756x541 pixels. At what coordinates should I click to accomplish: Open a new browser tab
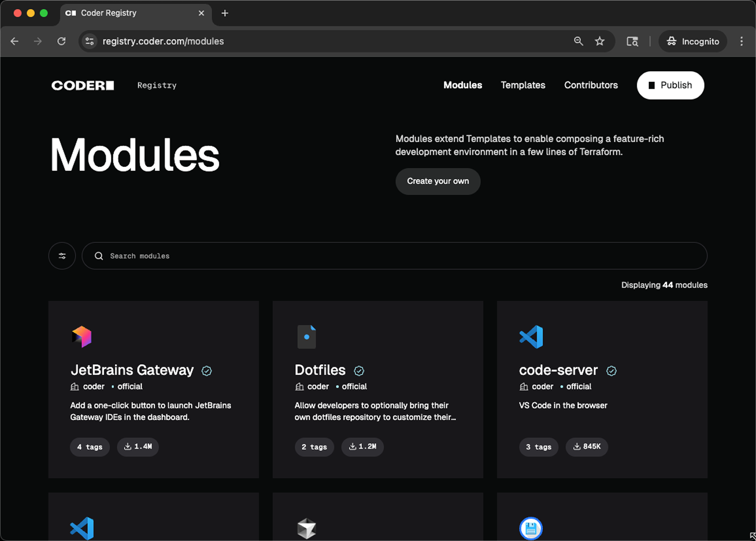pyautogui.click(x=225, y=13)
